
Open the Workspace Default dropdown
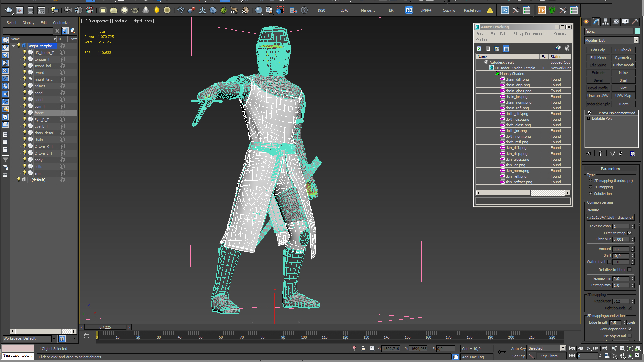[54, 339]
